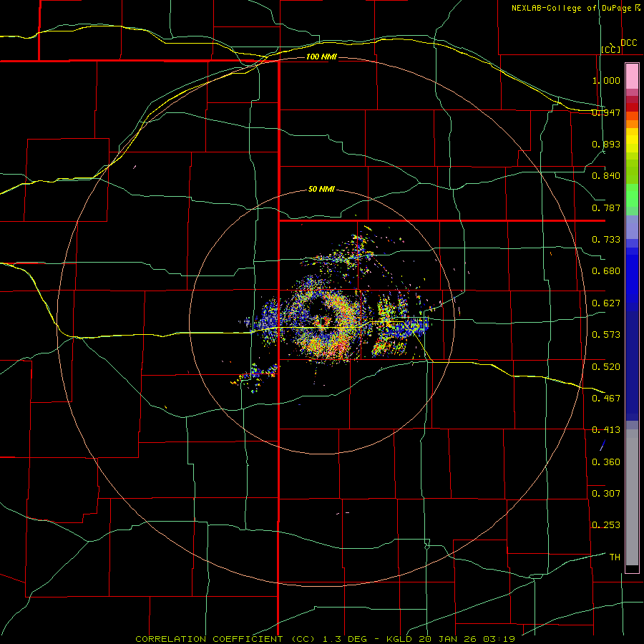Click the 0.840 scale value
644x644 pixels.
tap(606, 176)
